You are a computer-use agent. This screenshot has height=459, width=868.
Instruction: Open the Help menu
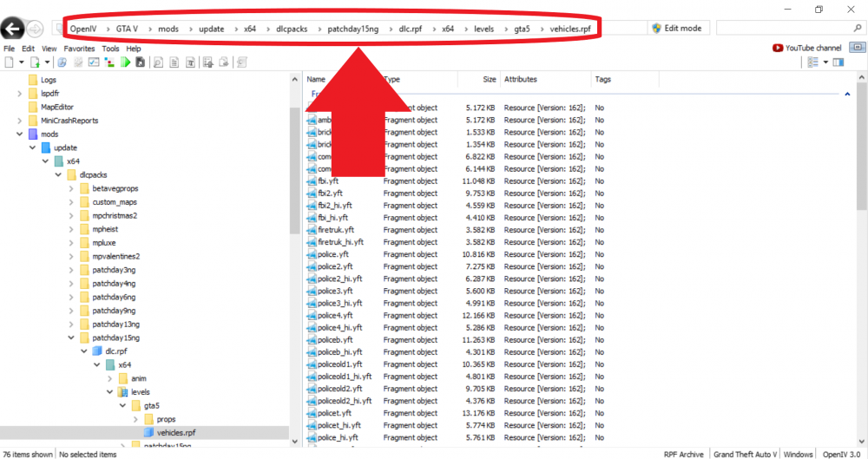(134, 49)
